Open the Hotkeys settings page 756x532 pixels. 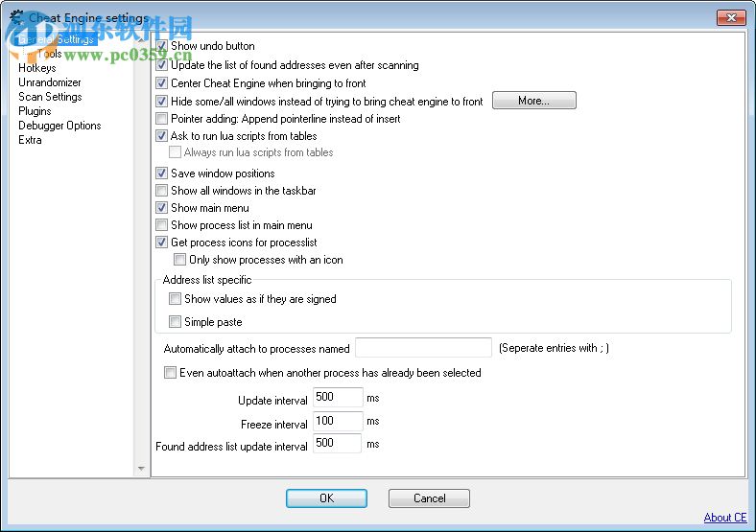coord(37,68)
